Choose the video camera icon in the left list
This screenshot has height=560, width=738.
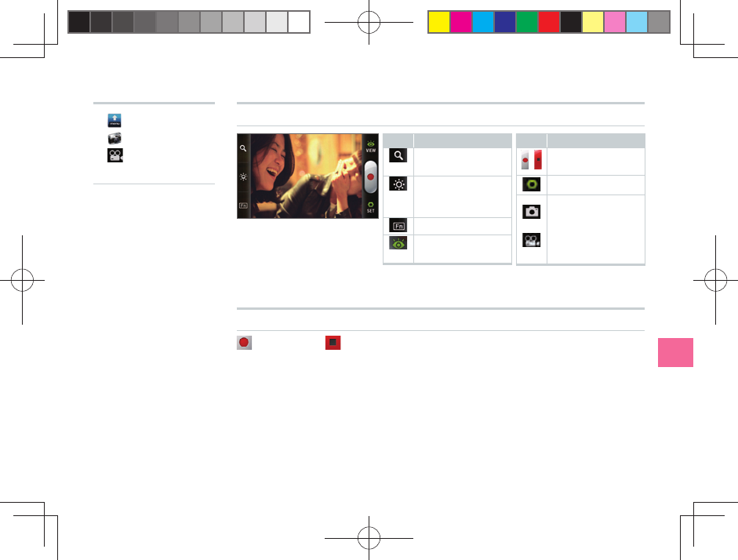tap(115, 155)
